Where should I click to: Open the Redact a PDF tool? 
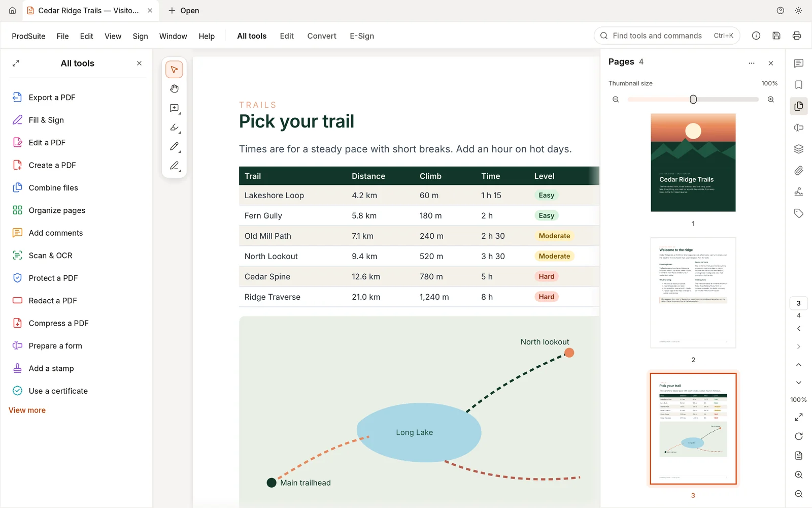coord(77,301)
